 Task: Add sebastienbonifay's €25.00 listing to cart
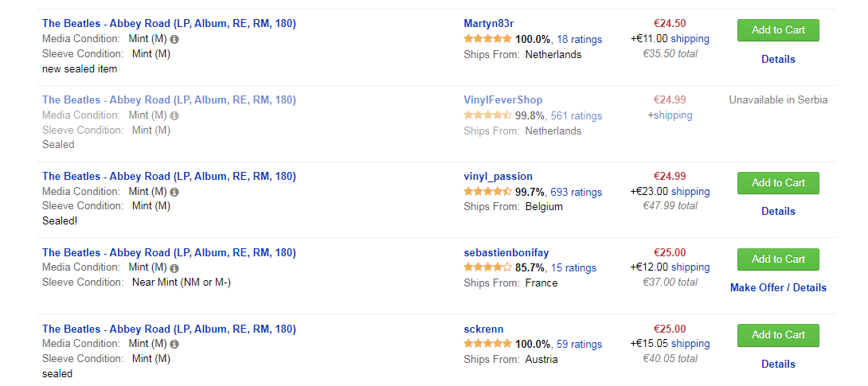pos(778,259)
